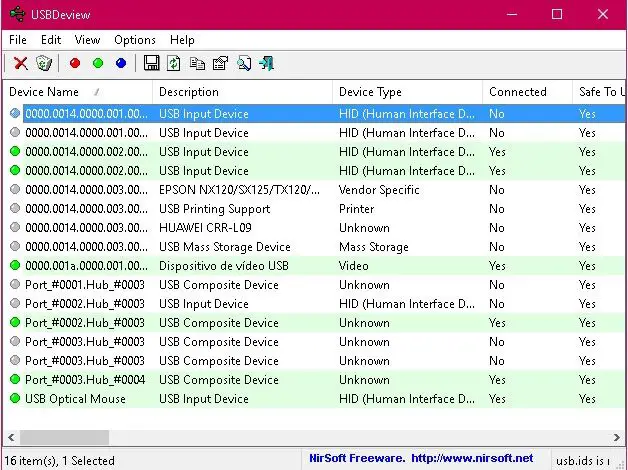Click Connected value in USB Optical Mouse row
The image size is (628, 470).
[x=497, y=399]
